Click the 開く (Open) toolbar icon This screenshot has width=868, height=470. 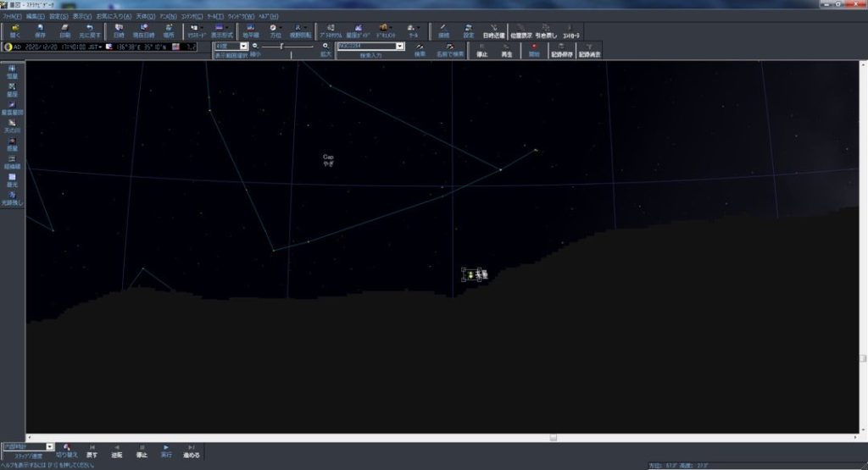coord(15,30)
